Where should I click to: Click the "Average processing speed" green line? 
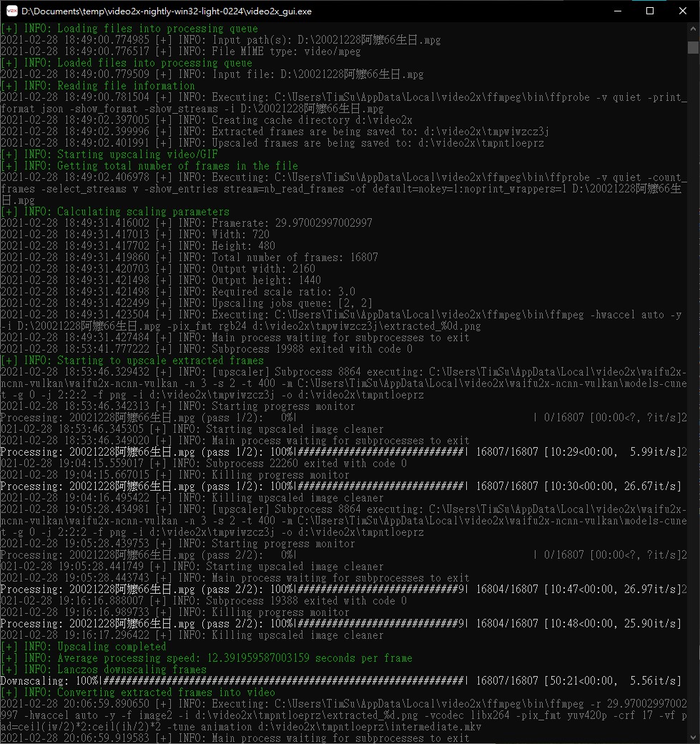coord(207,657)
